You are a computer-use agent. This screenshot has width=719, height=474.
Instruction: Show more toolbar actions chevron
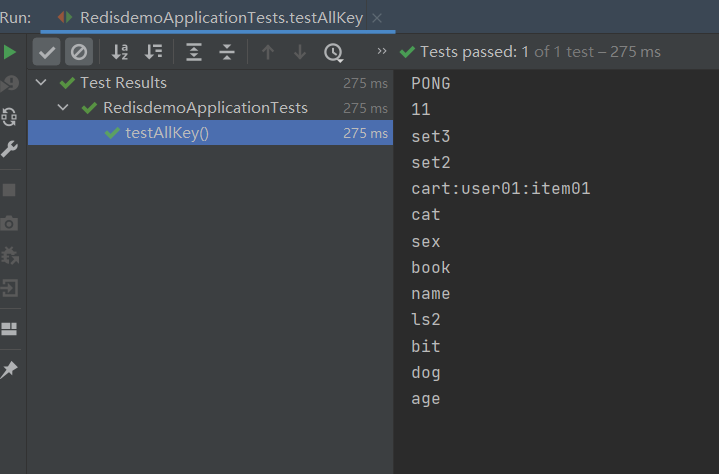(x=382, y=51)
